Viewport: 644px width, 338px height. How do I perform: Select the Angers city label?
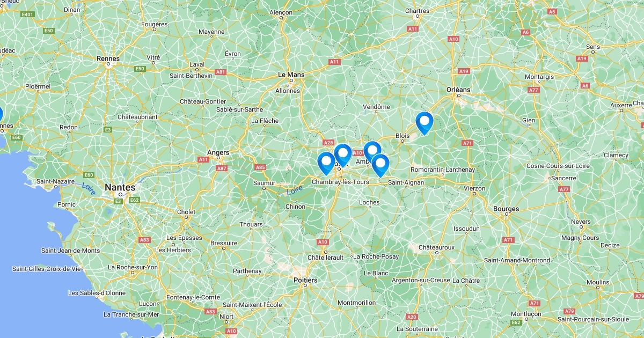click(x=218, y=152)
